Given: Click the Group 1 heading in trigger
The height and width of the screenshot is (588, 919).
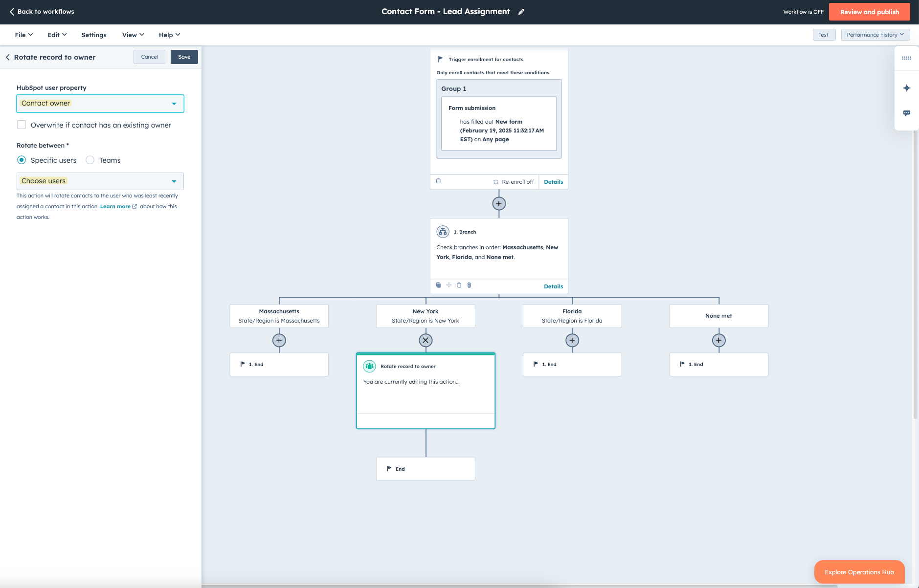Looking at the screenshot, I should point(454,88).
